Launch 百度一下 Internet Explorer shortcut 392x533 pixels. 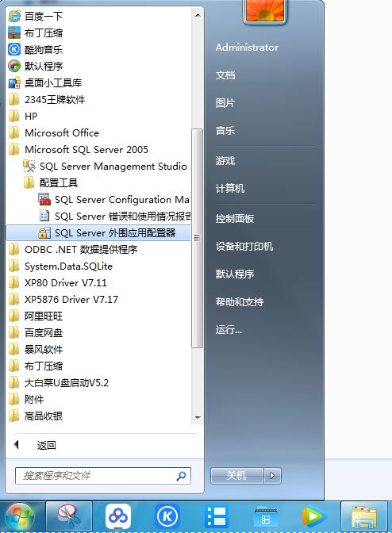pyautogui.click(x=36, y=16)
